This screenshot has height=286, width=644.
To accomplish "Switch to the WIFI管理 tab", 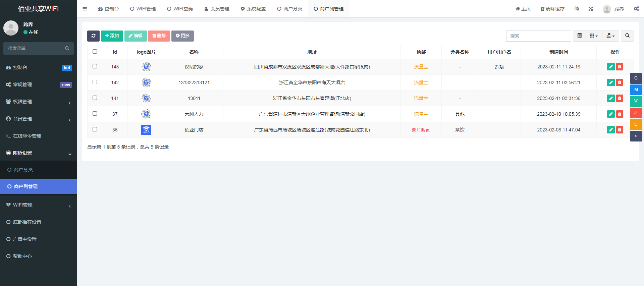I will point(143,9).
